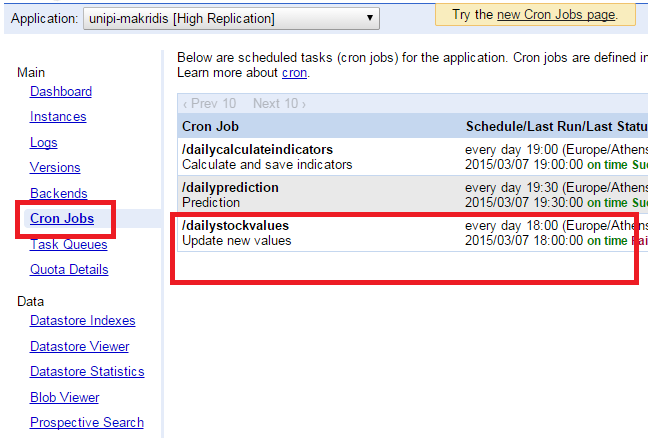Screen dimensions: 648x438
Task: Click 'Update new values' description
Action: (236, 240)
